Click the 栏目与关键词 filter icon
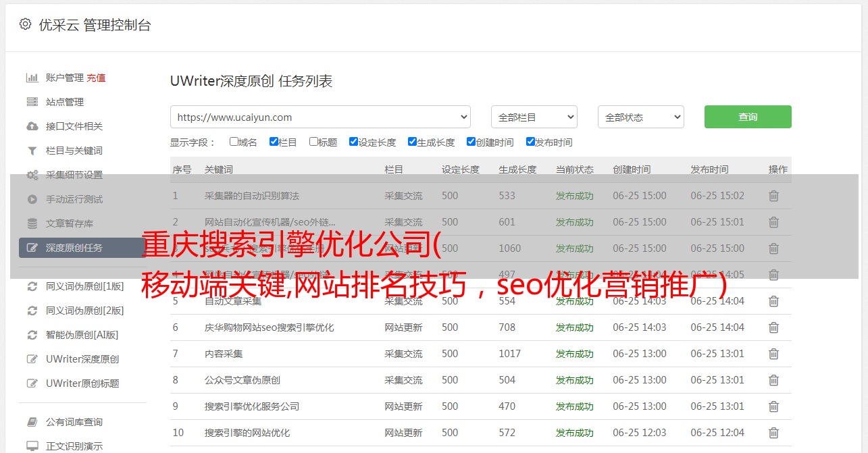This screenshot has height=453, width=868. 32,151
